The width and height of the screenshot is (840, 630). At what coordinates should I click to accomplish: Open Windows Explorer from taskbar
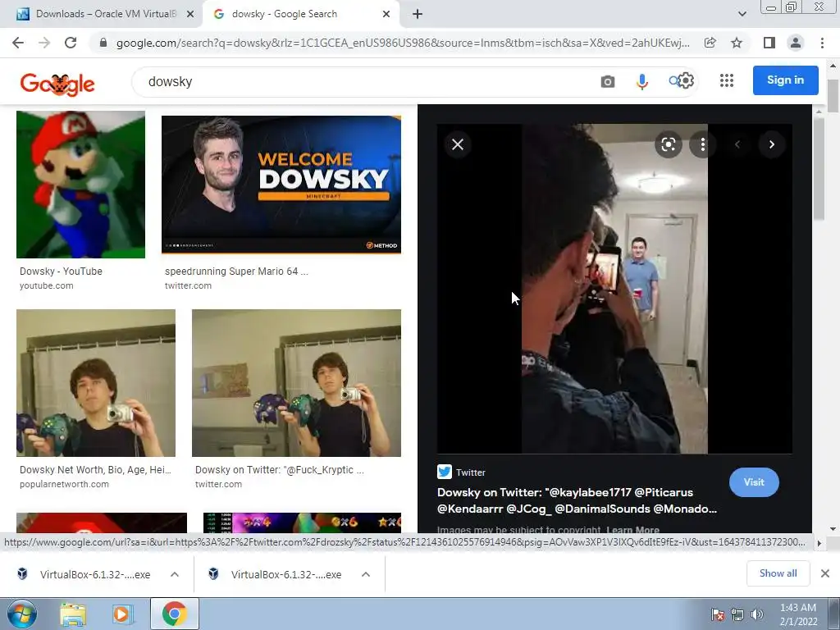(x=73, y=614)
